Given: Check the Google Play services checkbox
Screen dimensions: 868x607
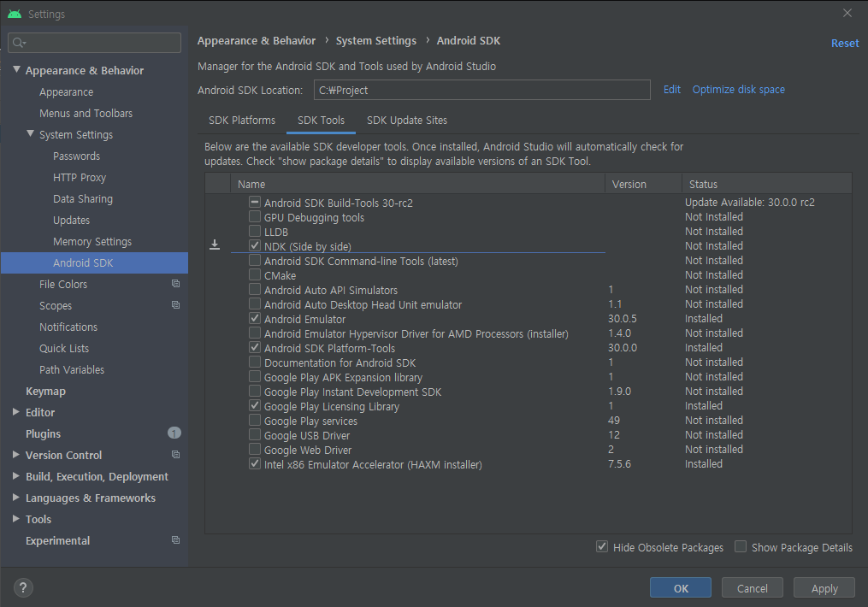Looking at the screenshot, I should (x=255, y=420).
